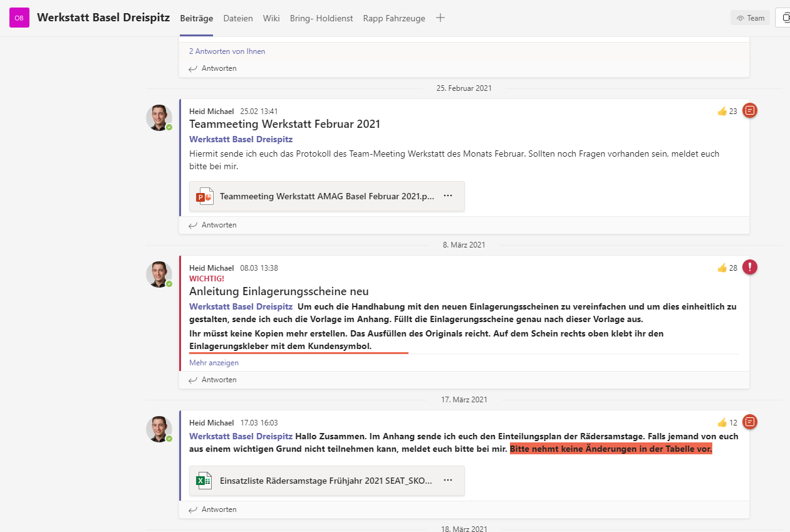Open Heid Michael avatar on 08.03 post

(x=159, y=274)
